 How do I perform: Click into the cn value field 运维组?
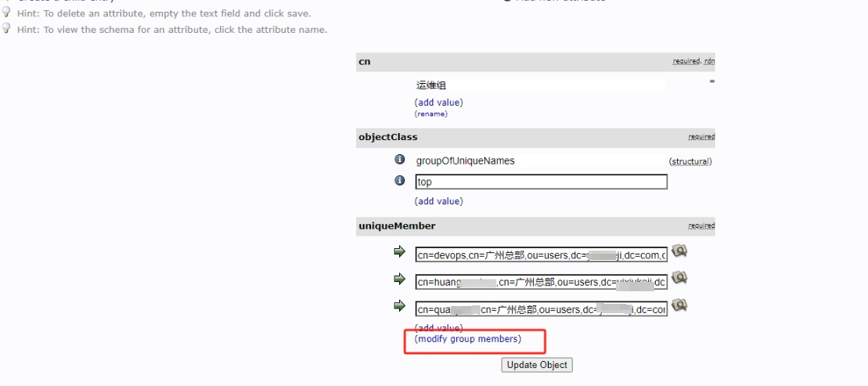540,85
